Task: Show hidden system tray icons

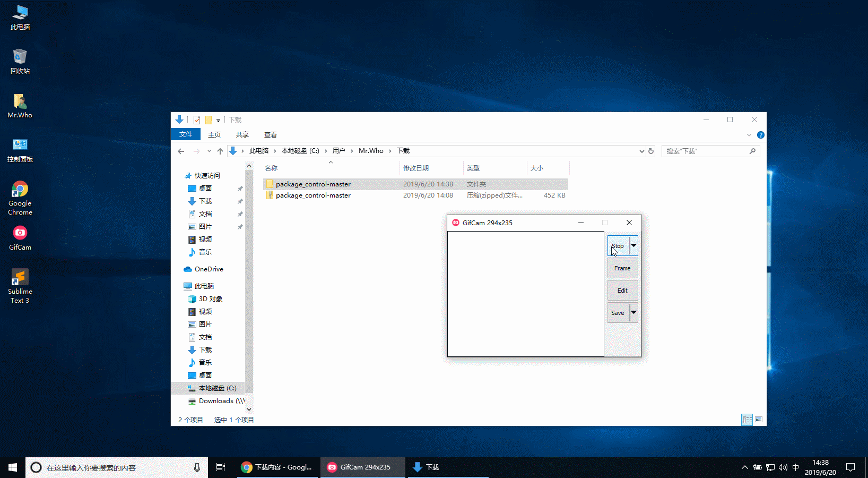Action: coord(744,467)
